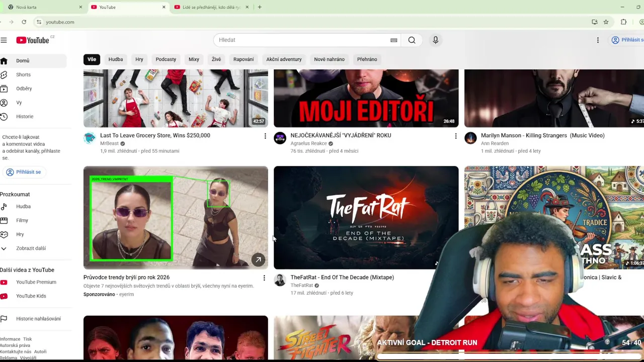View site information icon in address bar
Image resolution: width=644 pixels, height=362 pixels.
pyautogui.click(x=39, y=22)
